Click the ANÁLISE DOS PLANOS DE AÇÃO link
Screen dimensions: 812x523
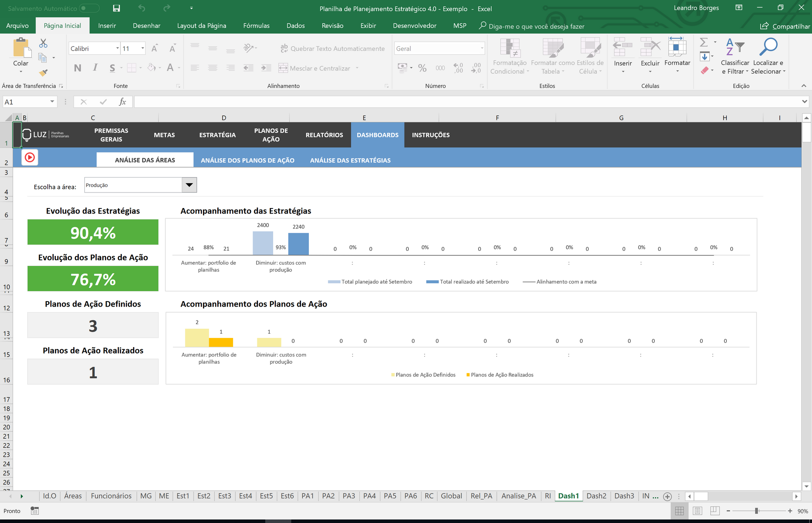point(247,160)
